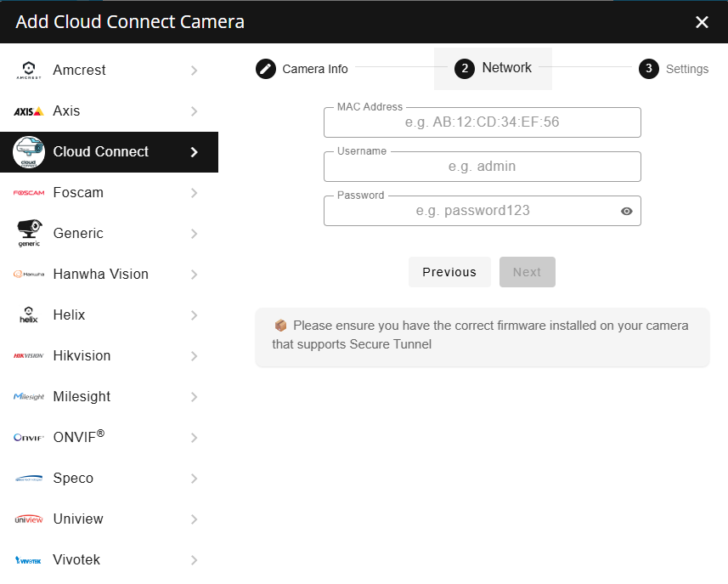Select the Network step tab

(493, 68)
